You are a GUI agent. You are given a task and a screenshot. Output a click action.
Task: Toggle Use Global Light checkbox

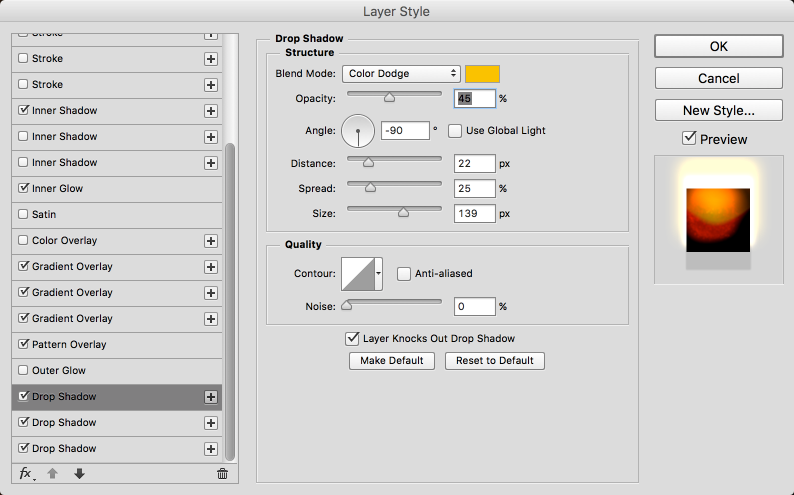tap(455, 130)
